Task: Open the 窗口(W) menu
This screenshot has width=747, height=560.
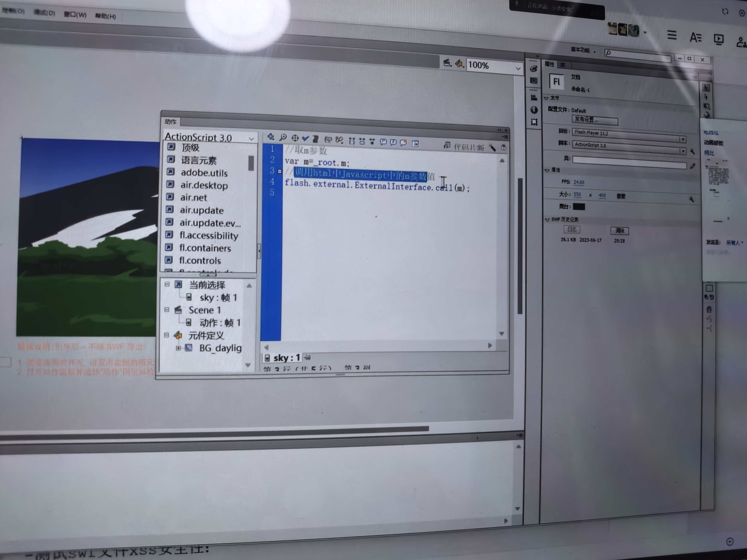Action: tap(75, 15)
